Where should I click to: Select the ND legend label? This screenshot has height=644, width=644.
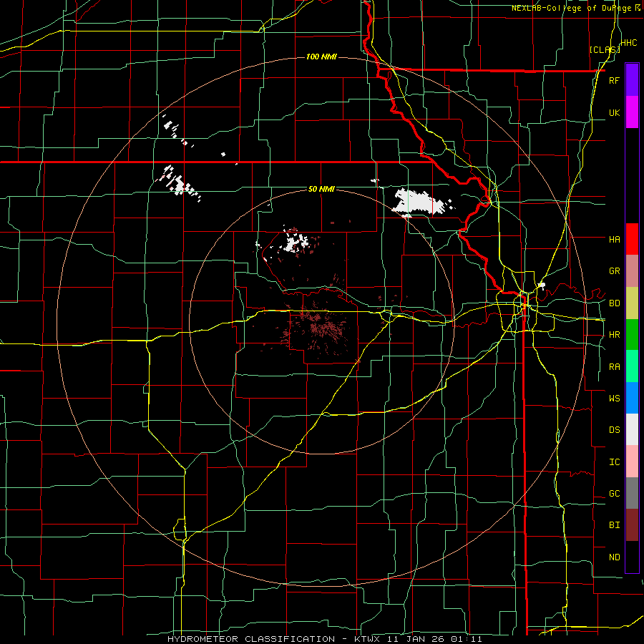coord(614,557)
